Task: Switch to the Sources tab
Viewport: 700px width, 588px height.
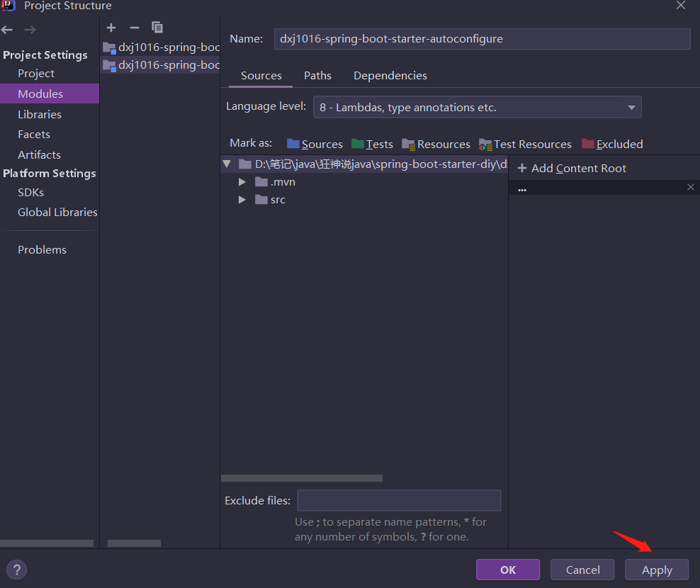Action: [261, 76]
